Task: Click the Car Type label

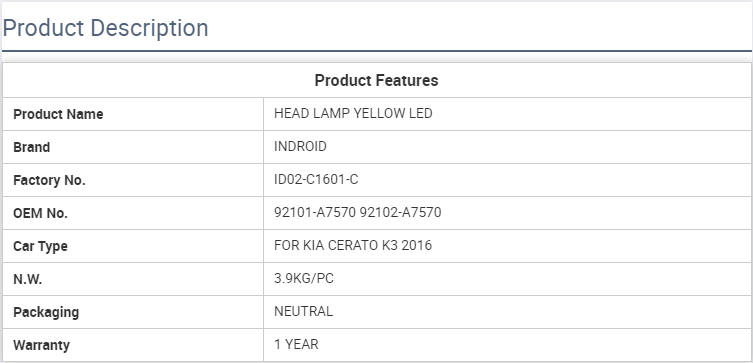Action: click(40, 246)
